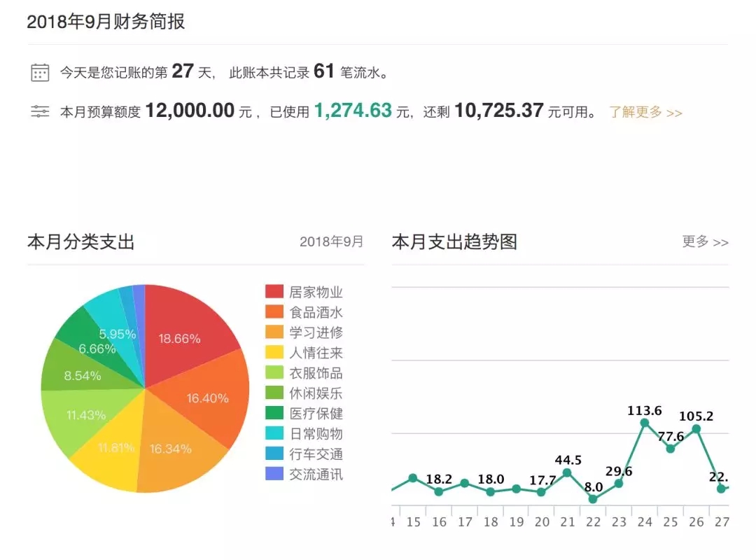Click the 44.5 data point on day 21

[x=568, y=472]
